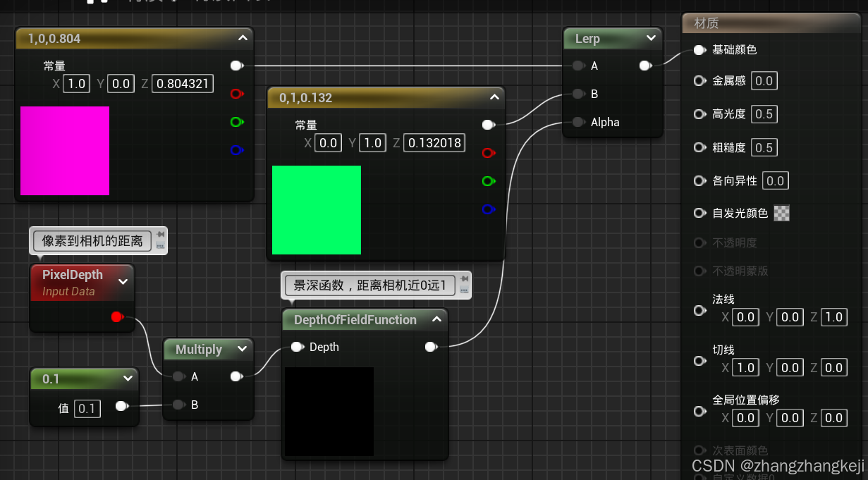Edit the 切线 X value field

[746, 367]
